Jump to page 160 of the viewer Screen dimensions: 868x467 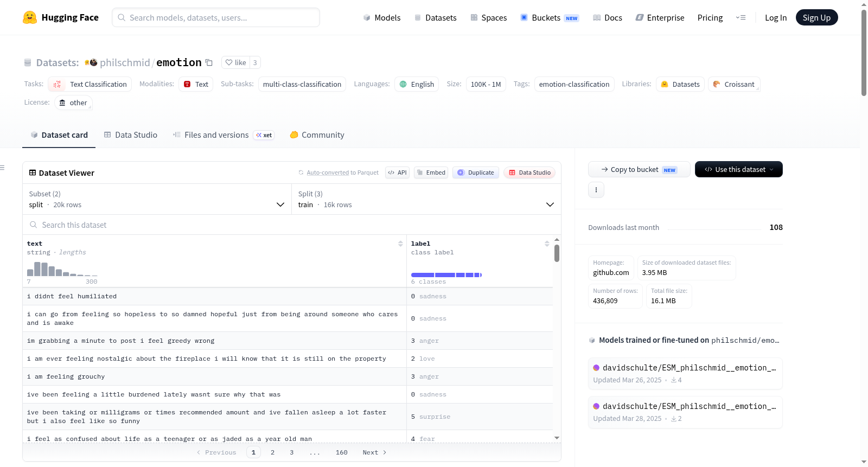(342, 452)
